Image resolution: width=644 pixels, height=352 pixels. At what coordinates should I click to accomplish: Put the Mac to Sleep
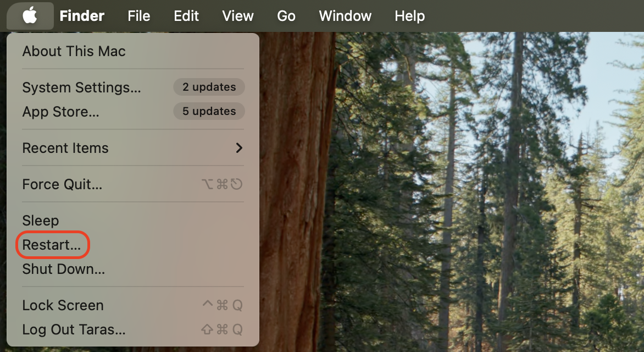pos(40,221)
